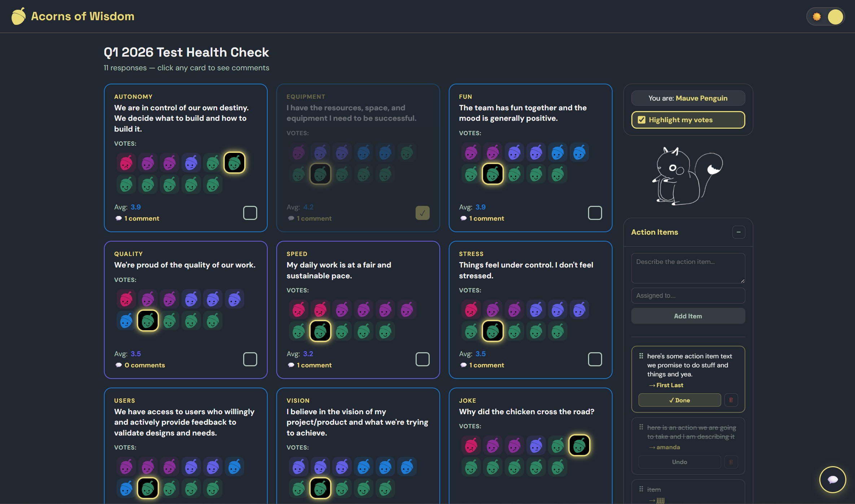Grab the drag handle of the 'item' action
The height and width of the screenshot is (504, 855).
[641, 489]
